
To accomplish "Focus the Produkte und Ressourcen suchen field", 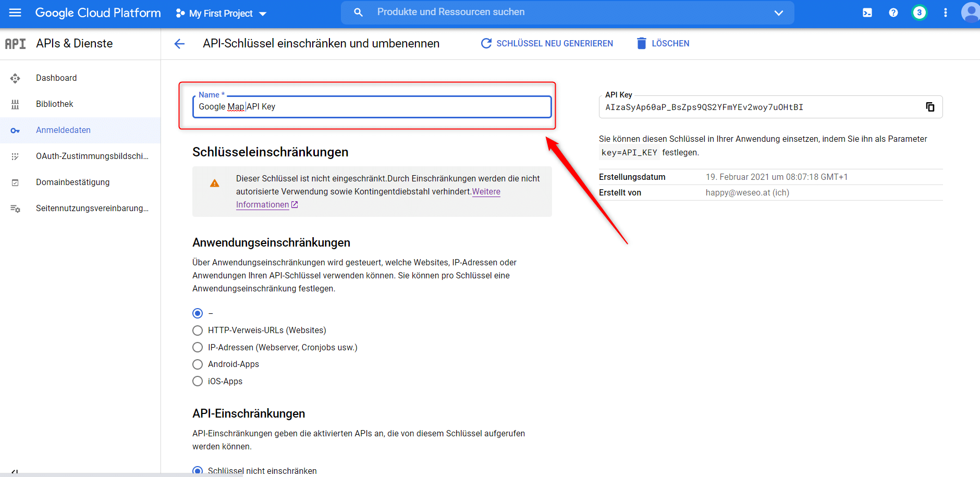I will point(567,13).
